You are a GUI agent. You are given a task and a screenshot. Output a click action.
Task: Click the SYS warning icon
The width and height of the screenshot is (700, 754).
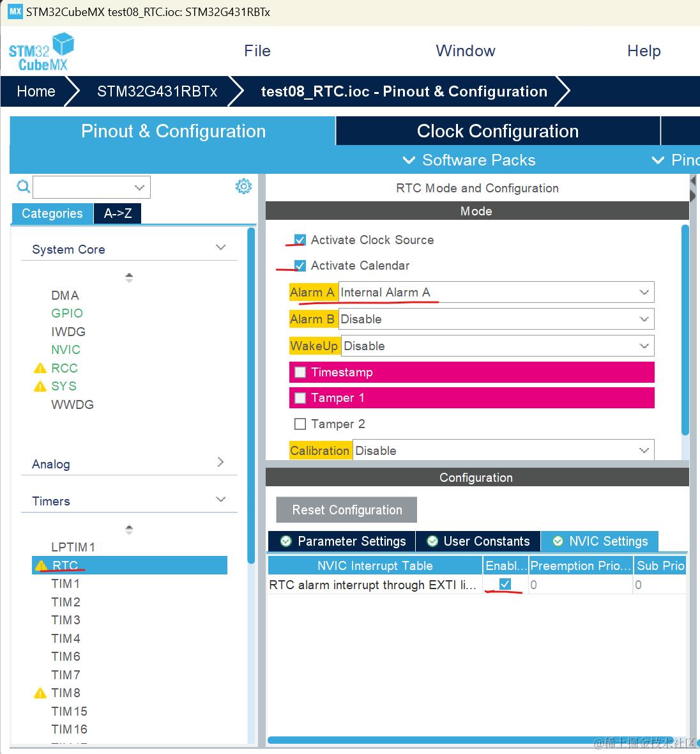40,386
